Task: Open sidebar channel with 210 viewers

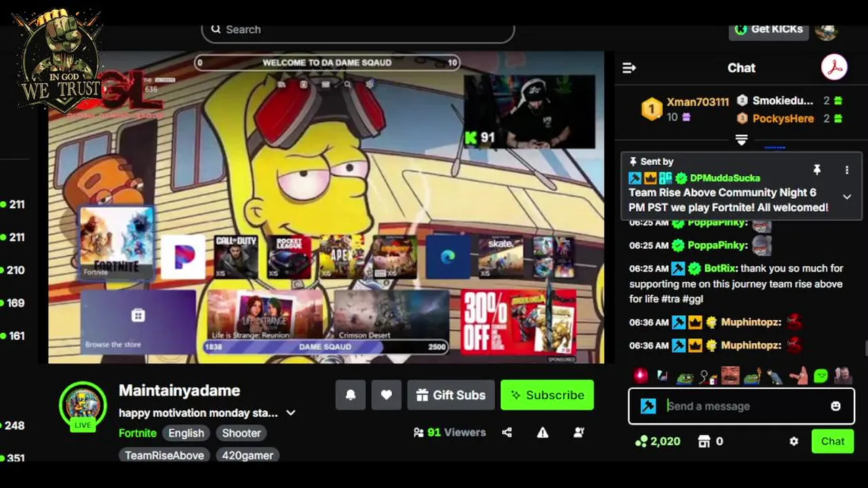Action: tap(13, 270)
